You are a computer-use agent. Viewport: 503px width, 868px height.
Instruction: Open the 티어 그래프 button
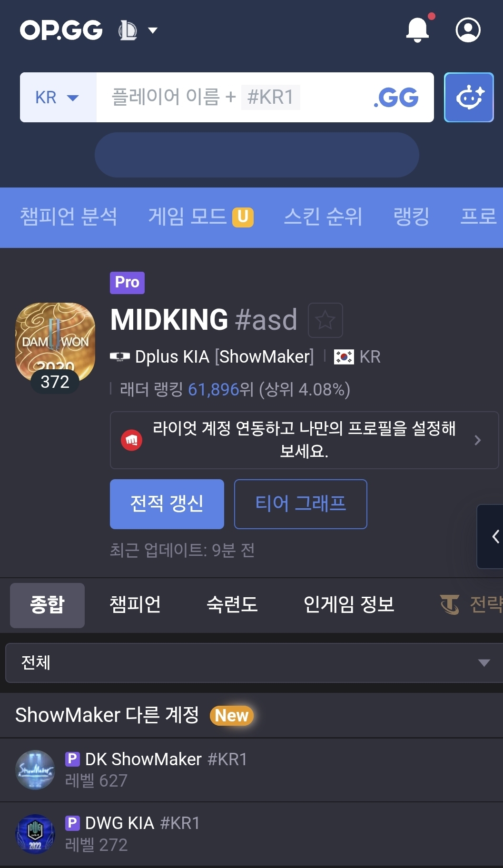click(x=301, y=504)
